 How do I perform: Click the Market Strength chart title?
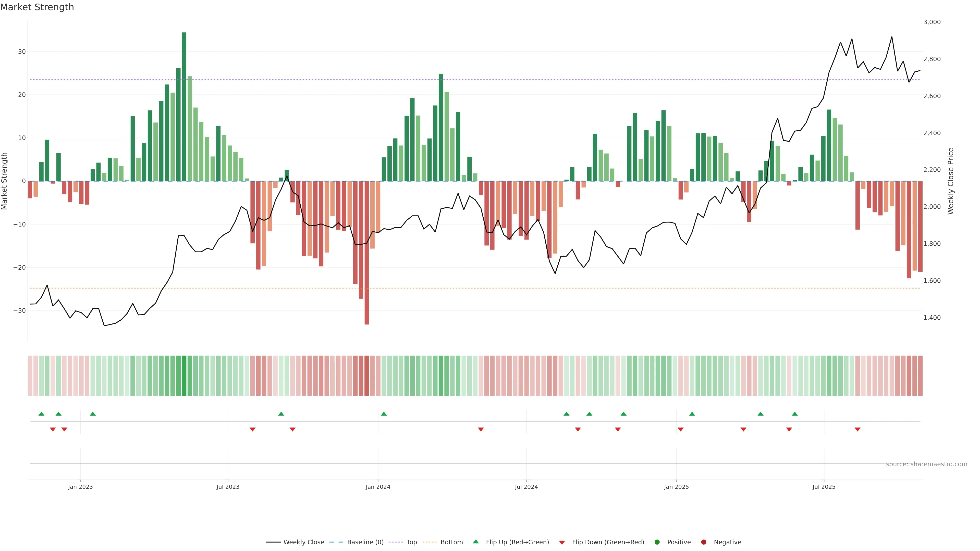click(37, 7)
